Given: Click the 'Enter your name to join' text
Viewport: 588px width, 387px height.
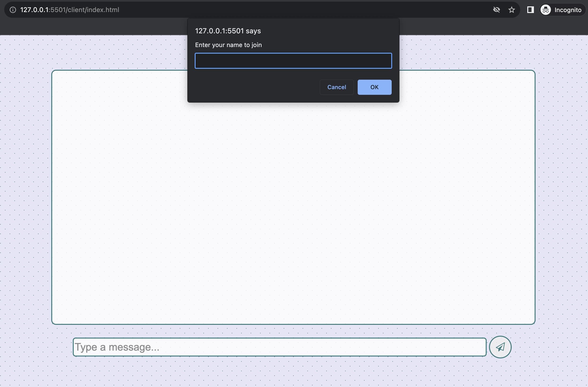Looking at the screenshot, I should pyautogui.click(x=228, y=45).
